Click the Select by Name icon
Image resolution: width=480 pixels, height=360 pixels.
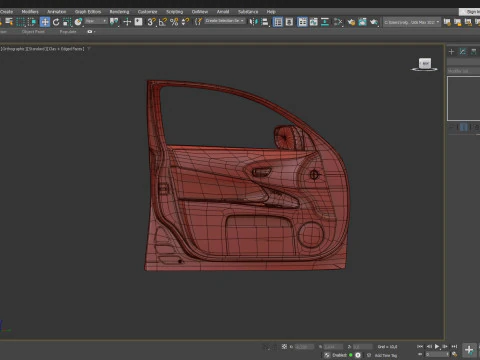coord(9,22)
